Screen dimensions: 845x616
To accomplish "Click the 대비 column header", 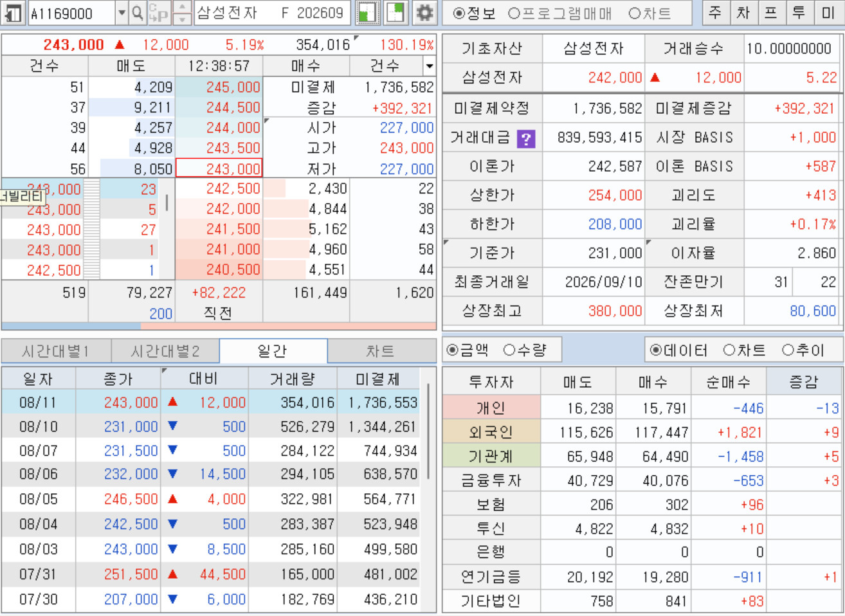I will [204, 379].
